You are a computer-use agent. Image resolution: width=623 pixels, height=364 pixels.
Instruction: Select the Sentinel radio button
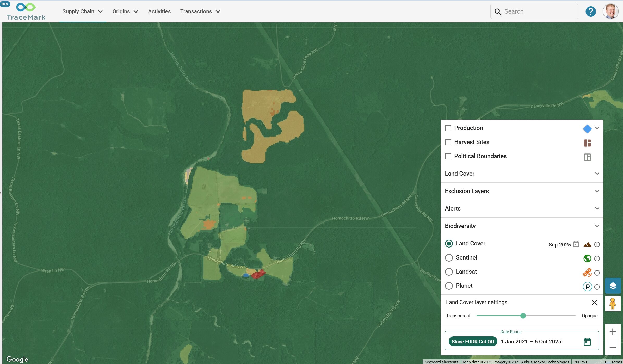point(449,258)
